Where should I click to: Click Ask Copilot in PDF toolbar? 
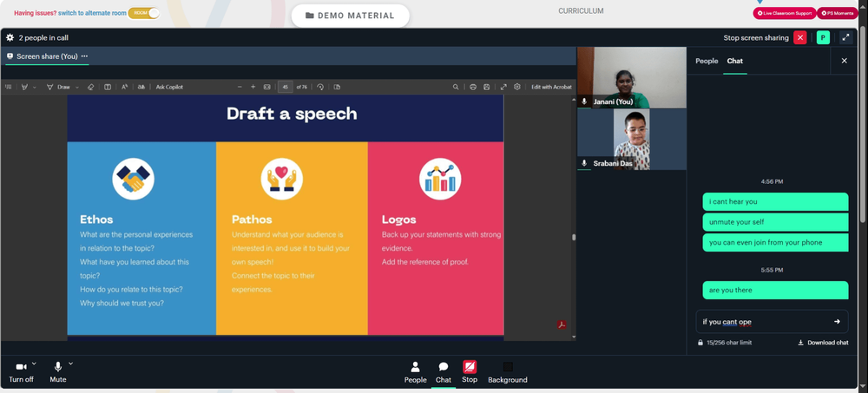169,87
